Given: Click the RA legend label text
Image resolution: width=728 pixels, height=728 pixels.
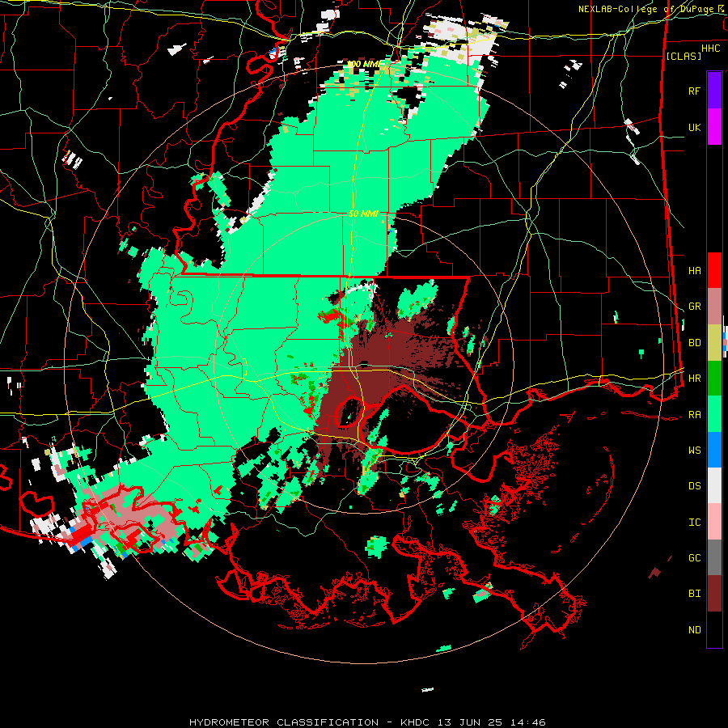Looking at the screenshot, I should click(x=695, y=415).
